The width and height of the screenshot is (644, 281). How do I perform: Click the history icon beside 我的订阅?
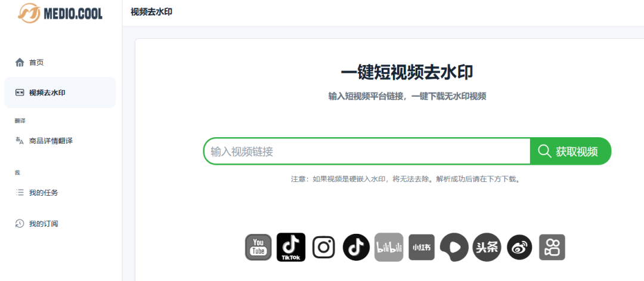pyautogui.click(x=20, y=224)
